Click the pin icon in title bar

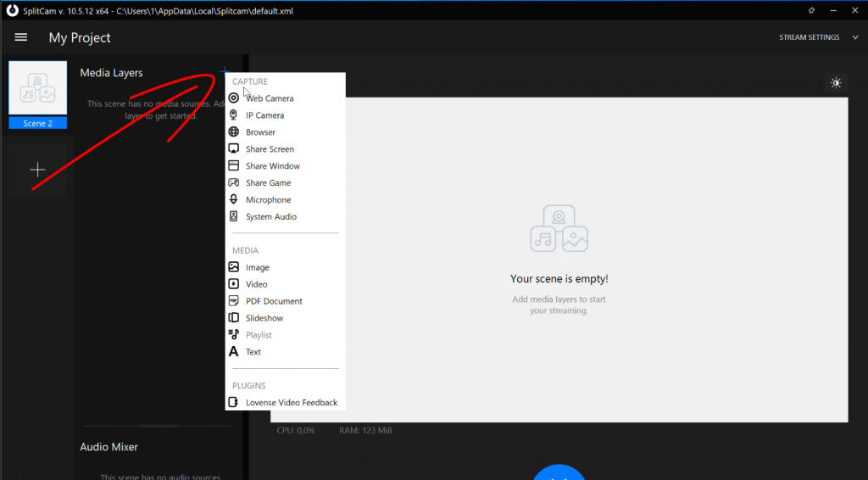(811, 10)
